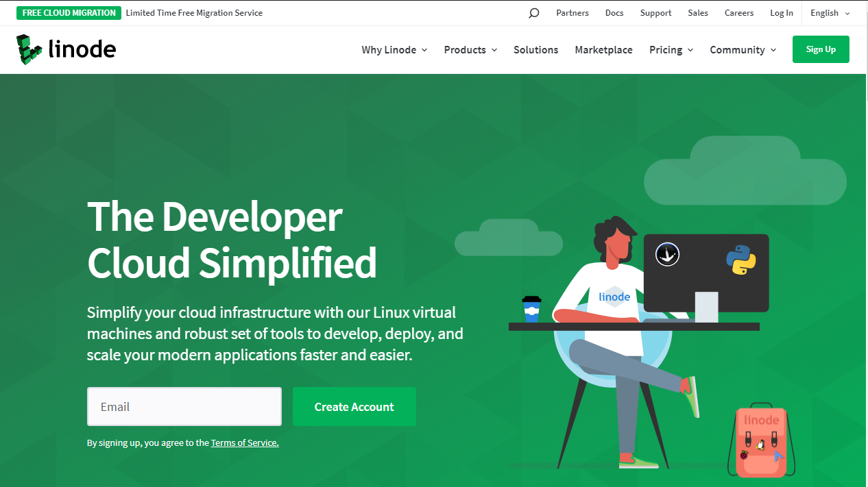Go to the Solutions page
The height and width of the screenshot is (487, 868).
point(535,50)
